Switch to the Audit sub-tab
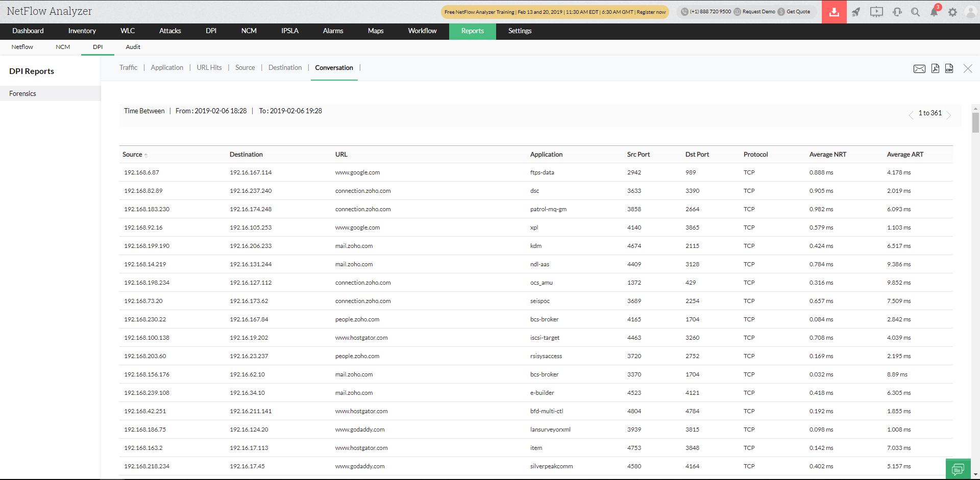 (133, 47)
